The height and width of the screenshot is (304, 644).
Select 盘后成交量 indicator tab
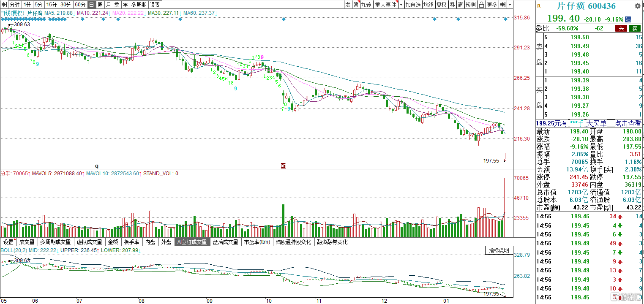(226, 242)
